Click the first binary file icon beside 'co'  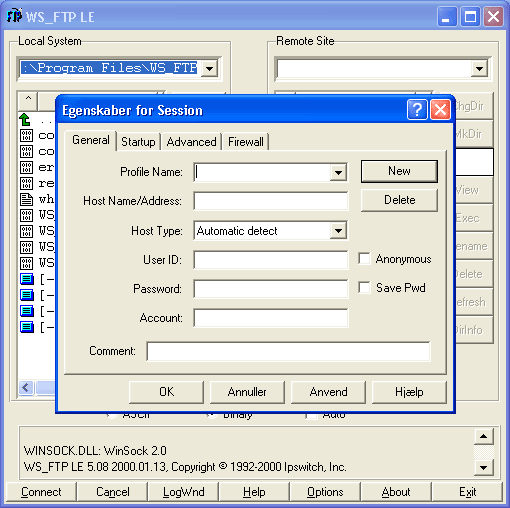26,135
